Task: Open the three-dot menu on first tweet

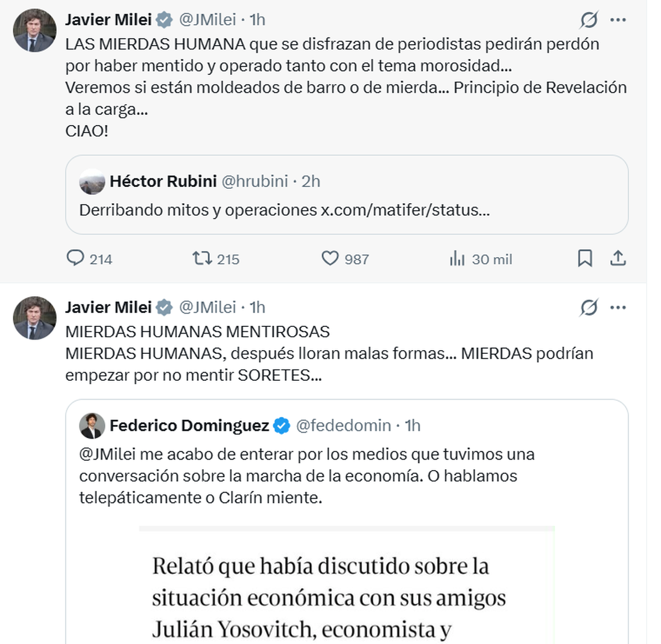Action: pos(618,20)
